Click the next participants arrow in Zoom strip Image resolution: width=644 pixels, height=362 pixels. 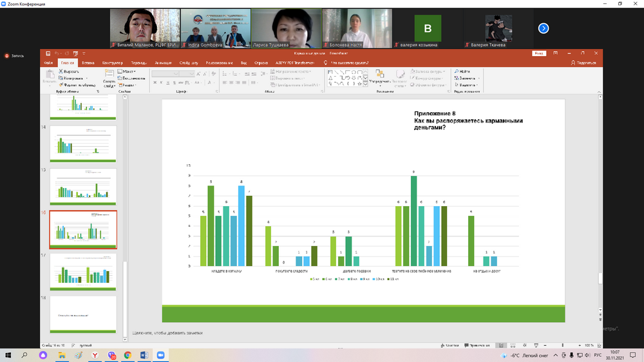(x=544, y=28)
